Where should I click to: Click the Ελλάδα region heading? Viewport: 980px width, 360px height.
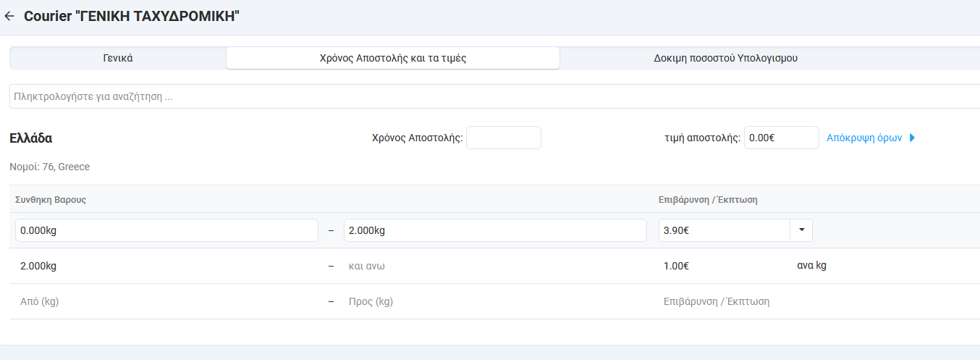click(30, 138)
